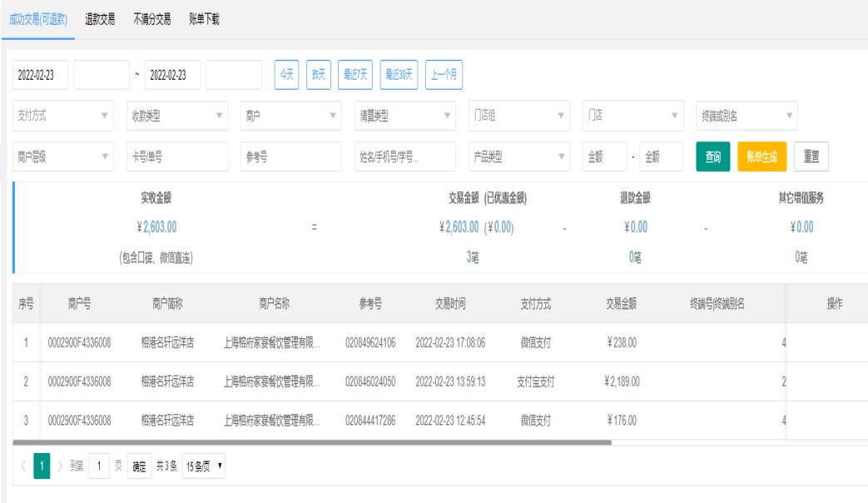Open the 产品类型 dropdown
Screen dimensions: 868x503
(518, 156)
